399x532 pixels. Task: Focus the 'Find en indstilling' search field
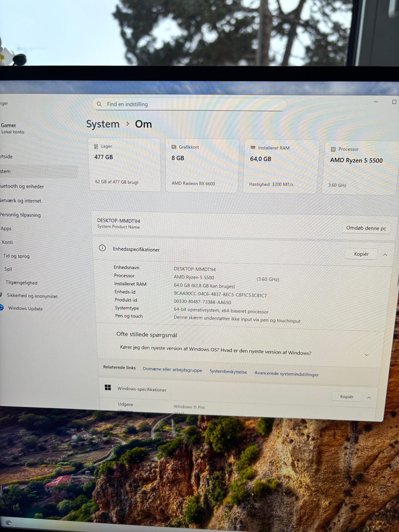[189, 105]
